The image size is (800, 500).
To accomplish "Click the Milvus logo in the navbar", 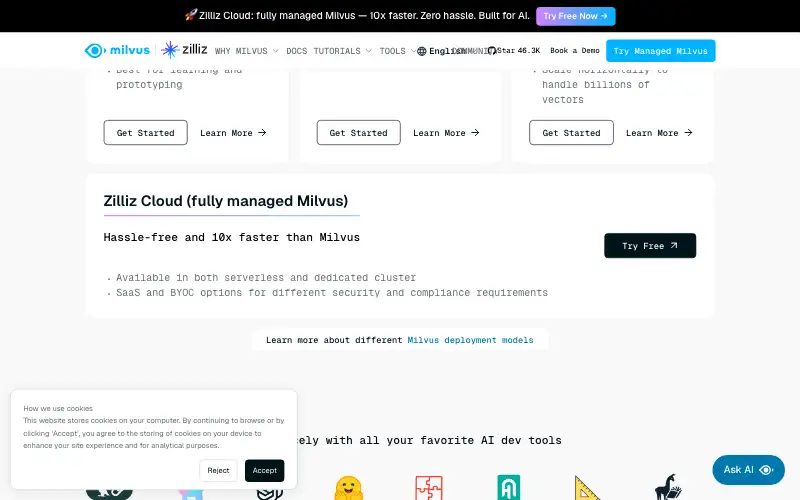I will click(117, 50).
